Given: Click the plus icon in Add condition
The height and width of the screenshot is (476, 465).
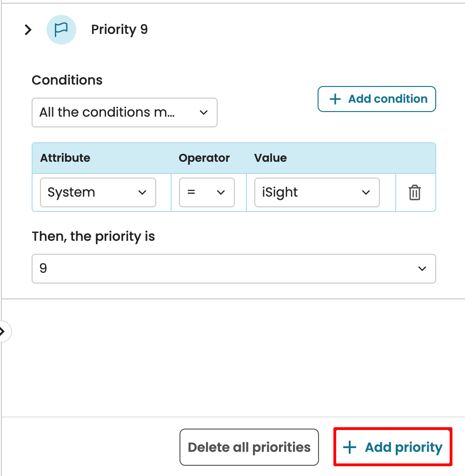Looking at the screenshot, I should 335,99.
